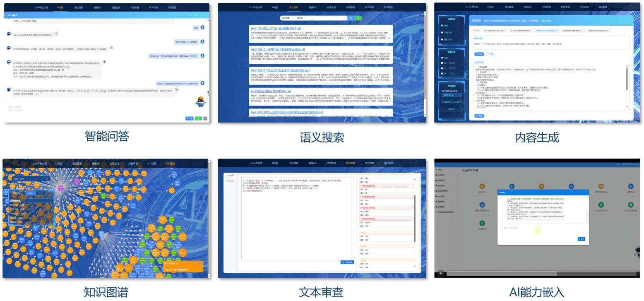This screenshot has height=301, width=644.
Task: Click the search field containing 核安全
Action: (321, 18)
